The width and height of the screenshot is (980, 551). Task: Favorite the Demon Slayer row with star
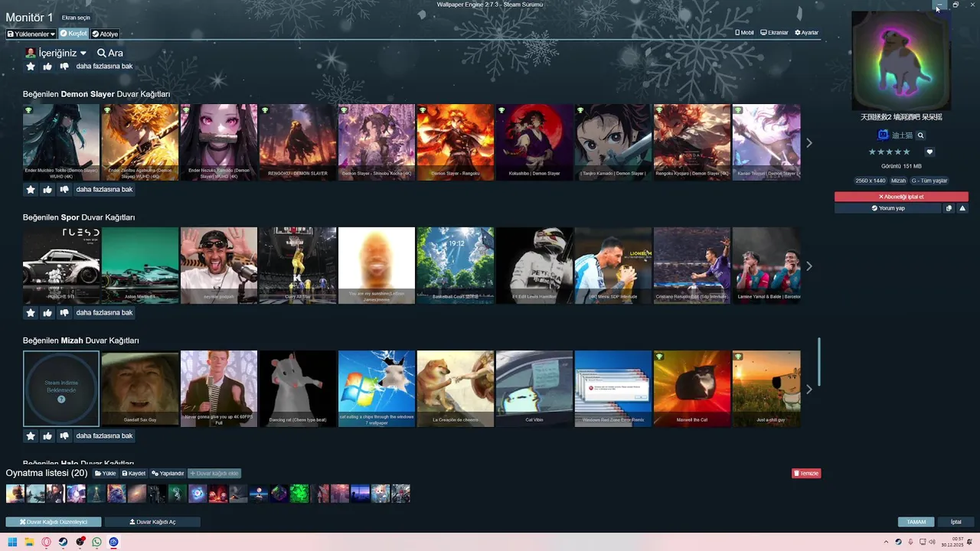31,190
